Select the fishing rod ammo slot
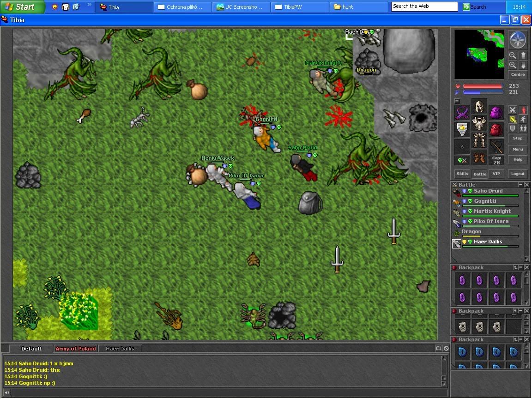The height and width of the screenshot is (399, 532). click(x=496, y=146)
